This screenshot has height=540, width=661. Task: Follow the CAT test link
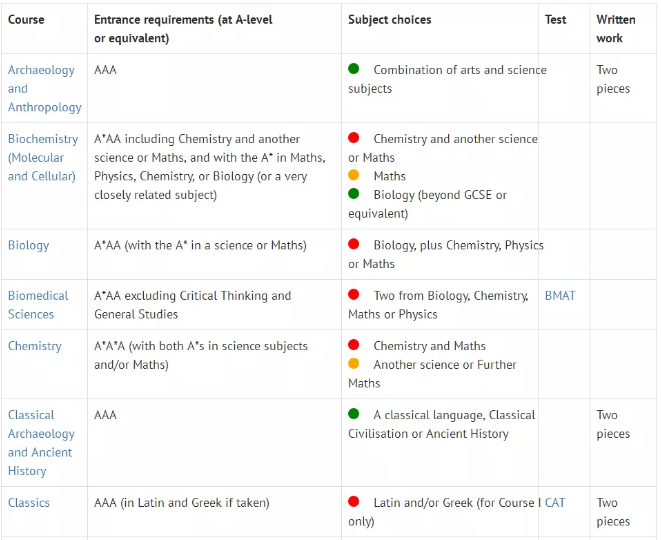555,502
